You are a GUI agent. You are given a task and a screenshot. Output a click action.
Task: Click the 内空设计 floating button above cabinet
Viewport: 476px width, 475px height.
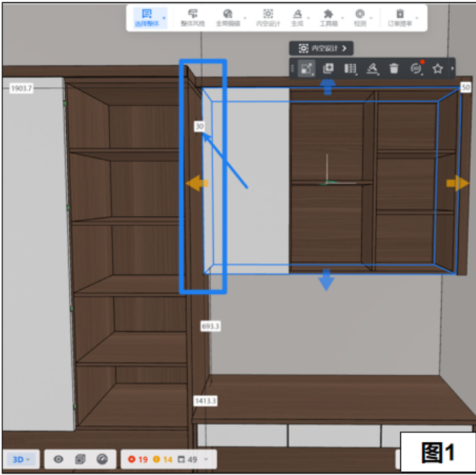[x=321, y=48]
